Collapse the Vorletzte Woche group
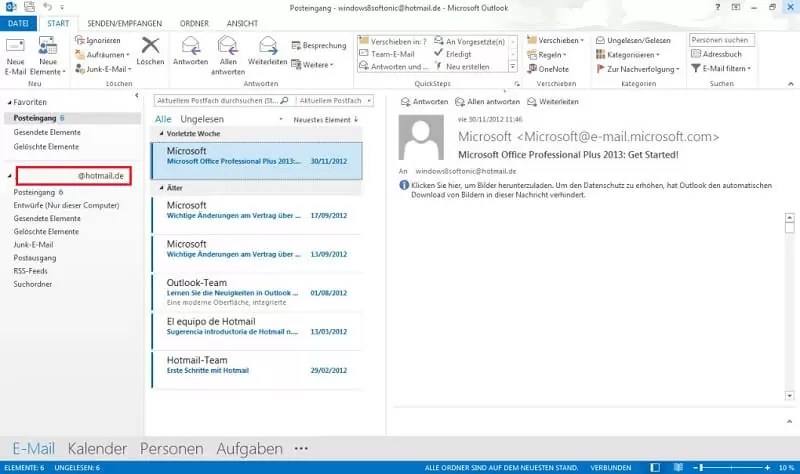 tap(161, 134)
